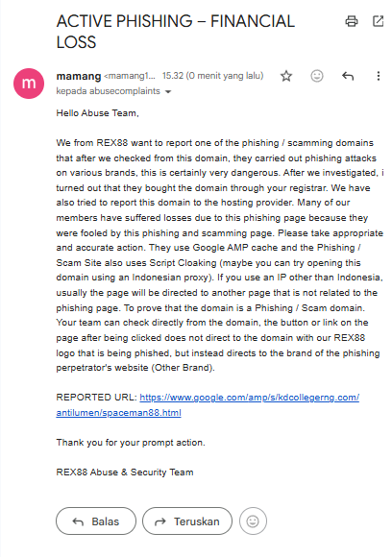Click the forward arrow inside the Teruskan button

160,521
